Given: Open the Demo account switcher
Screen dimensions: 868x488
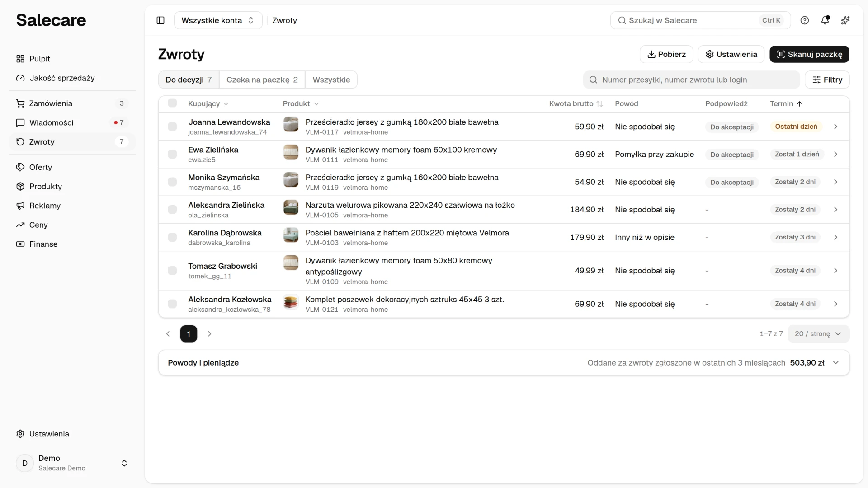Looking at the screenshot, I should (72, 463).
